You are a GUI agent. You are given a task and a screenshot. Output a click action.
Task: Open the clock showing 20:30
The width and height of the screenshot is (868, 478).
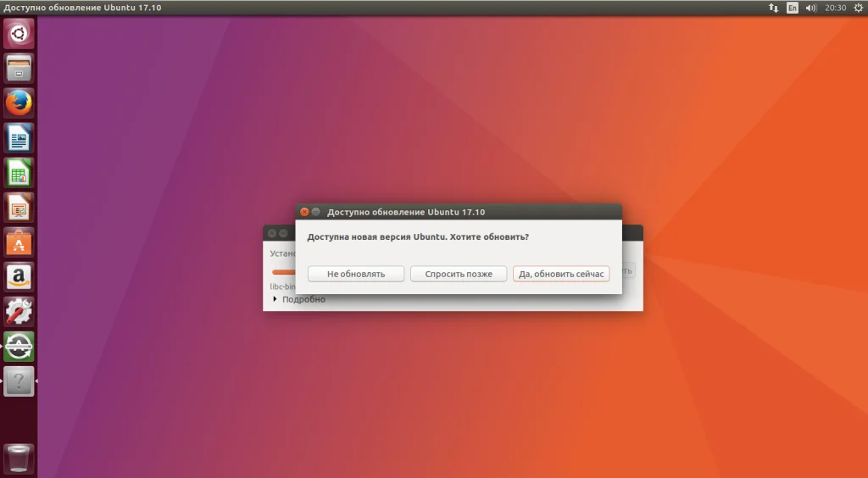pyautogui.click(x=835, y=8)
